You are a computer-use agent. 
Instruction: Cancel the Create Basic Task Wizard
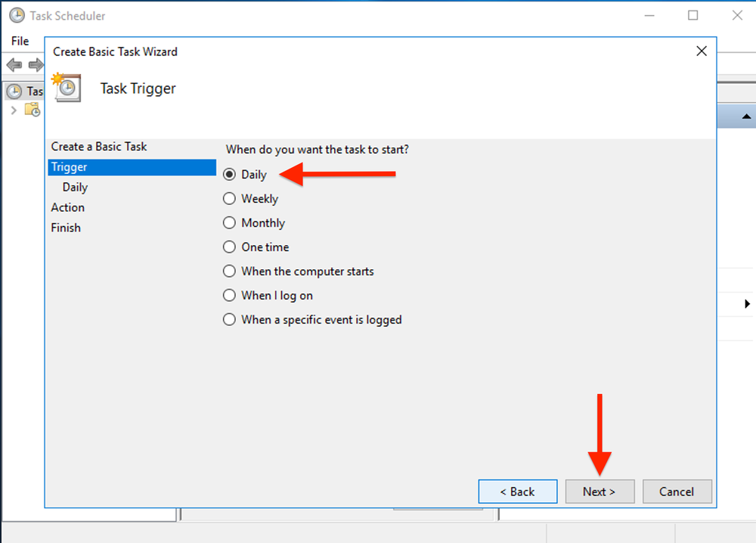[677, 491]
